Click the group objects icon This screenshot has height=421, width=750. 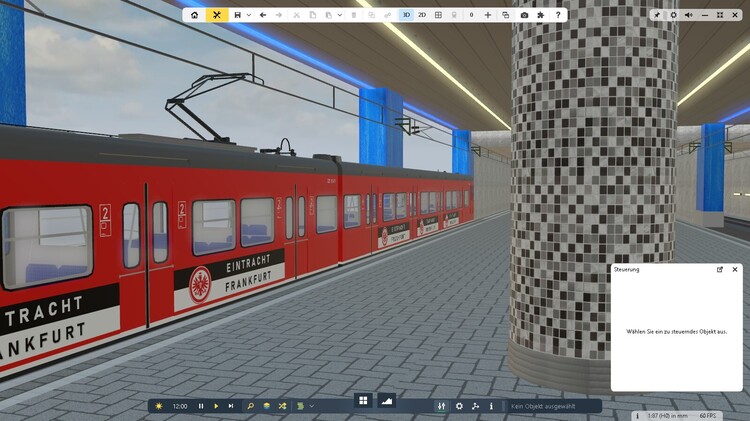(x=372, y=15)
